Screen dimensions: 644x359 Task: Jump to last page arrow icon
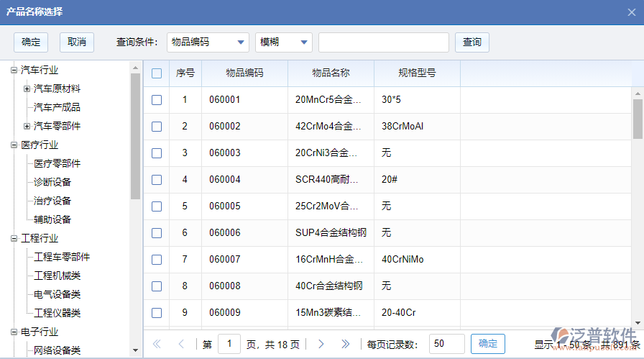[346, 344]
